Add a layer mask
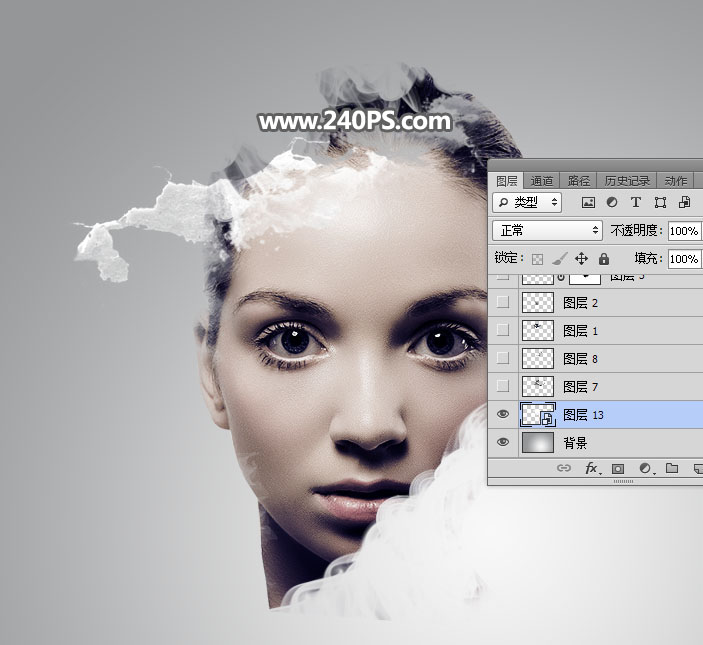 pyautogui.click(x=618, y=468)
